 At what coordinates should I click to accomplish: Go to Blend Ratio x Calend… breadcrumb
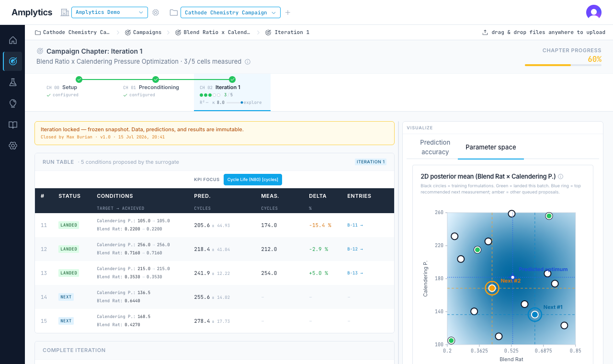pos(213,33)
